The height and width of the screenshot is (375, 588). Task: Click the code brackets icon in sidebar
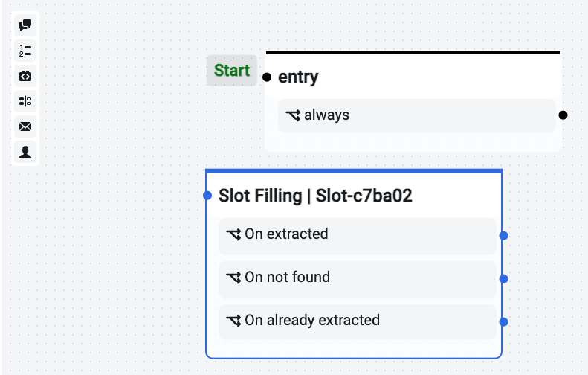coord(25,76)
